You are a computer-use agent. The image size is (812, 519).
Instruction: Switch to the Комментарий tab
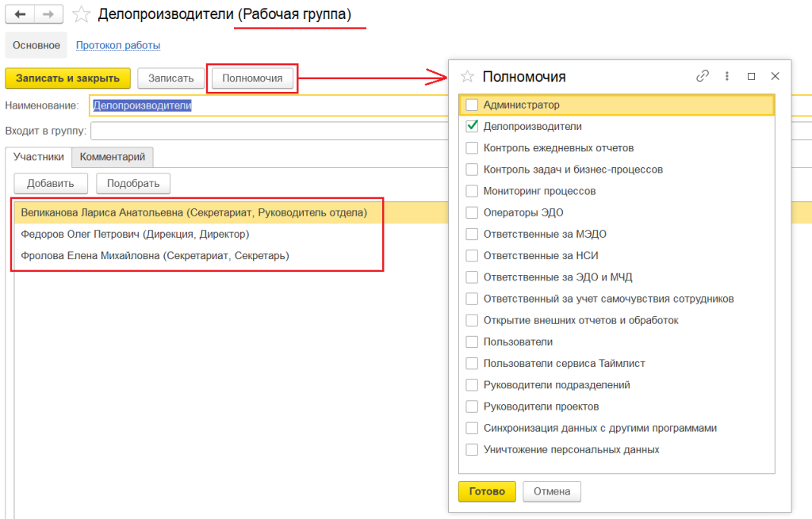point(113,157)
